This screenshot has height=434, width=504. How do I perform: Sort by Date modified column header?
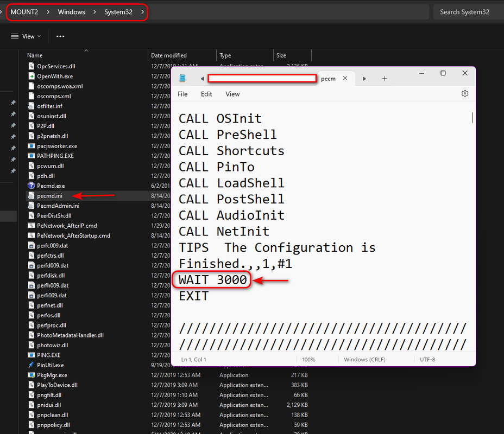click(x=169, y=55)
